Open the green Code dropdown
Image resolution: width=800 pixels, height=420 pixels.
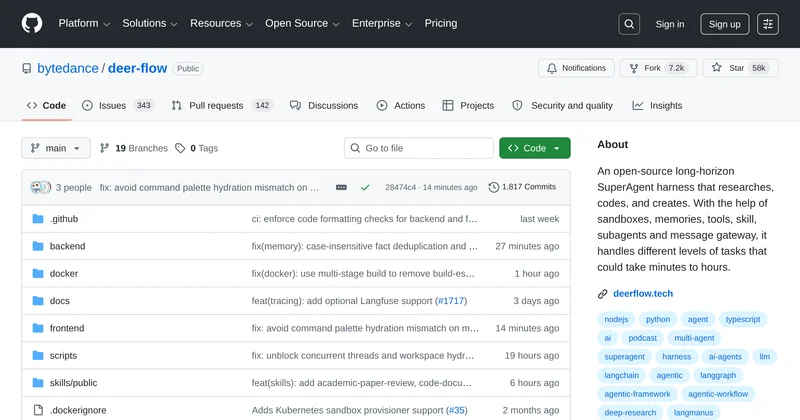pos(535,148)
